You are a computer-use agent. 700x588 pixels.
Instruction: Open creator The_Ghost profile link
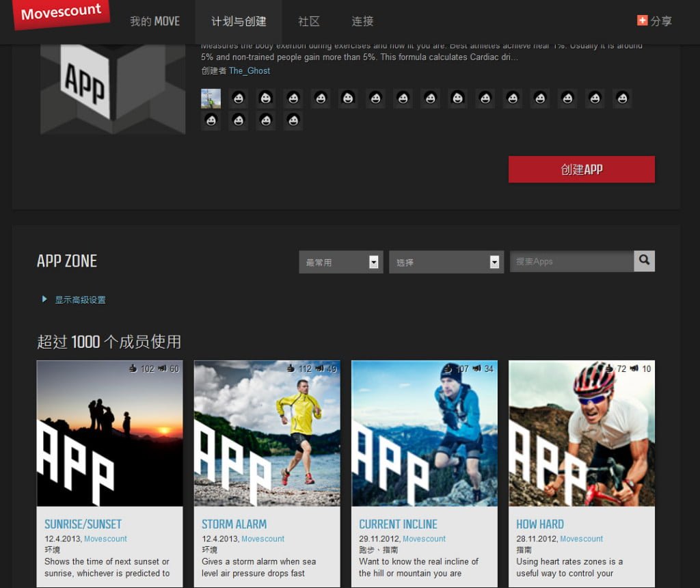250,70
